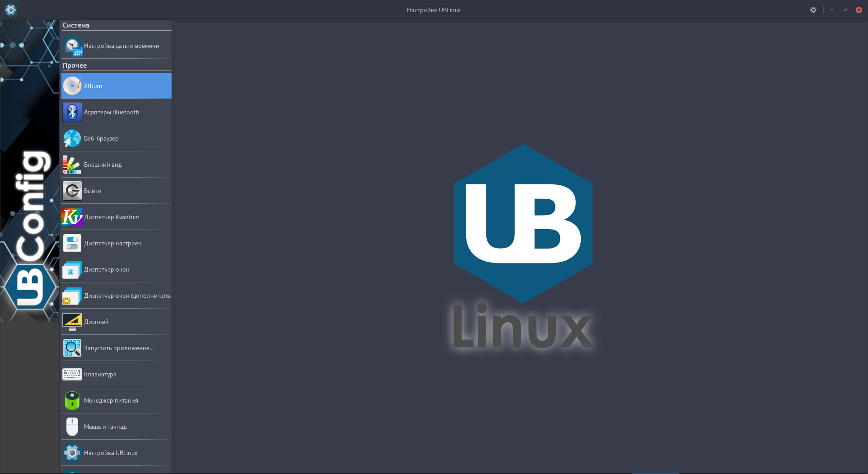Open 'Адаптеры Bluetooth' entry
Viewport: 868px width, 474px height.
(117, 112)
